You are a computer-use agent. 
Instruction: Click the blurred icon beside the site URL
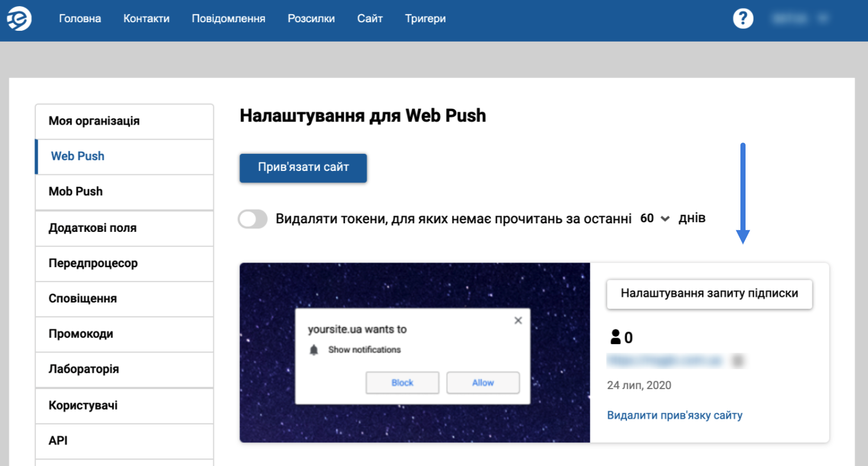click(738, 361)
